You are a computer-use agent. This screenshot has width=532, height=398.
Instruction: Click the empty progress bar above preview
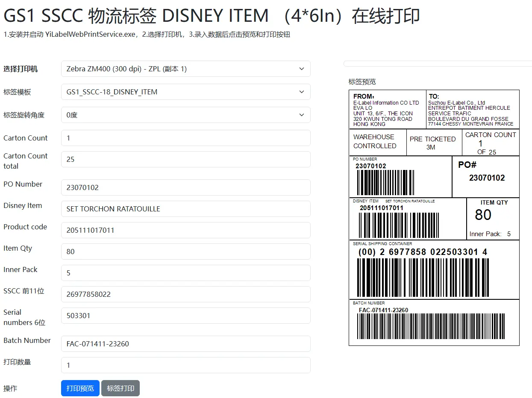click(438, 64)
